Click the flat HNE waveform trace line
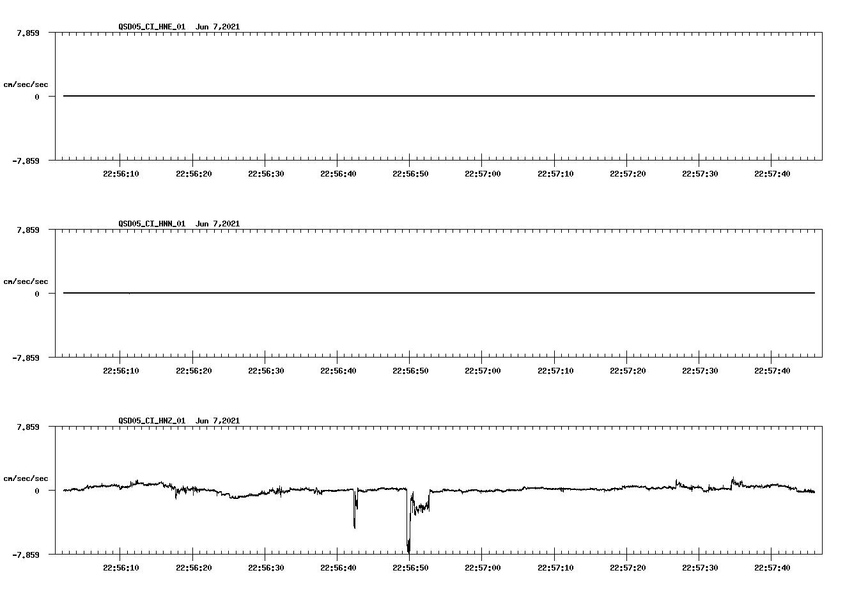Viewport: 868px width, 591px height. (x=439, y=96)
